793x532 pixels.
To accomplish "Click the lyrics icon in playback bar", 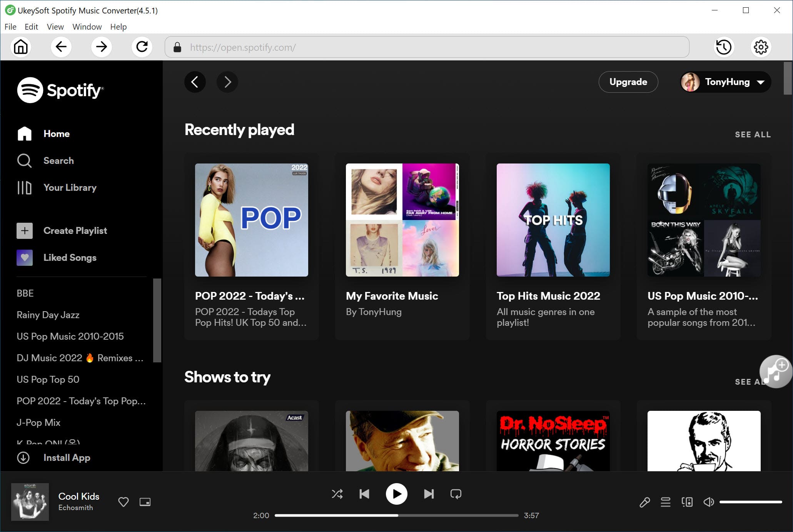I will coord(643,502).
